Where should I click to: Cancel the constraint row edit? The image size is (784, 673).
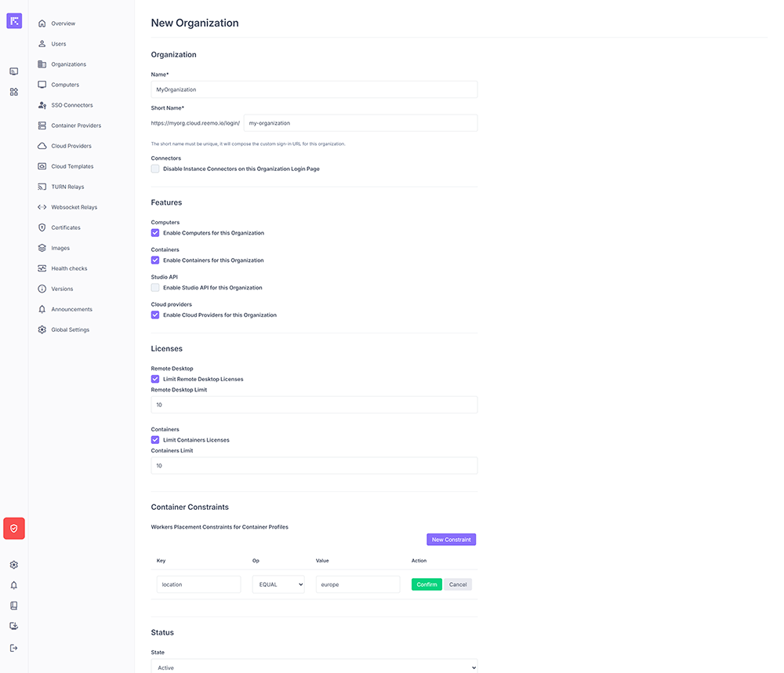pos(458,584)
